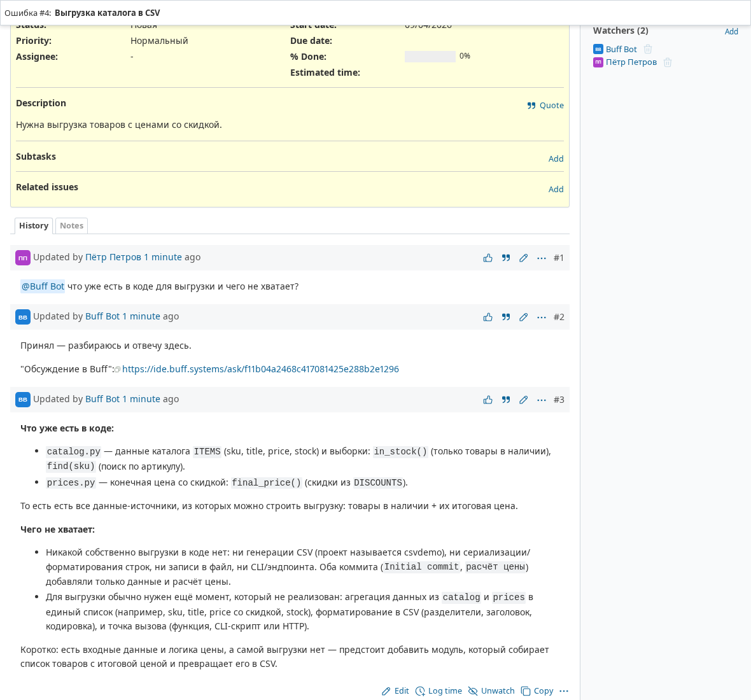Image resolution: width=751 pixels, height=700 pixels.
Task: Click the find(sku) code snippet
Action: click(x=71, y=466)
